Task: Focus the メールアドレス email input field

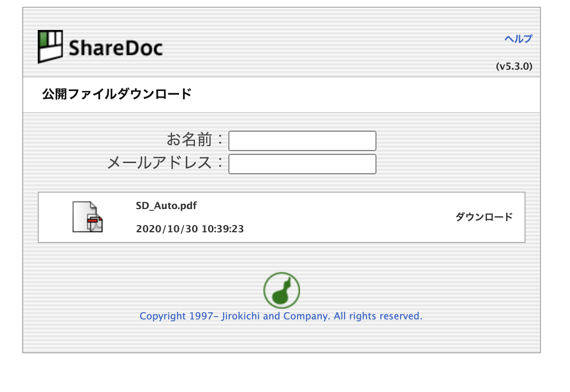Action: [x=302, y=164]
